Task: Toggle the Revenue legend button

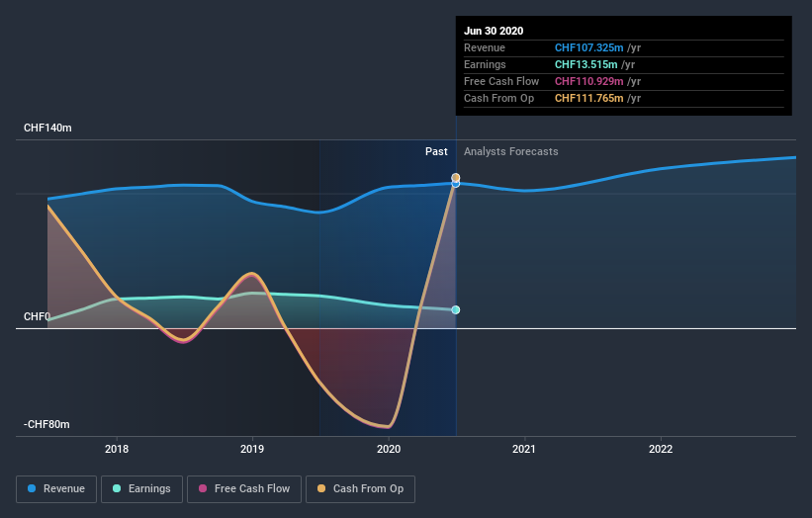Action: point(56,489)
